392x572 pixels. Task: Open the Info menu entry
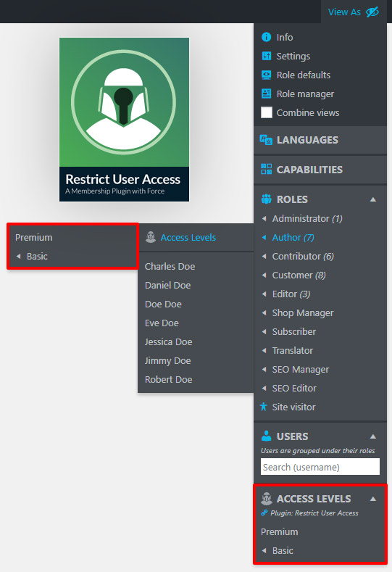coord(285,37)
